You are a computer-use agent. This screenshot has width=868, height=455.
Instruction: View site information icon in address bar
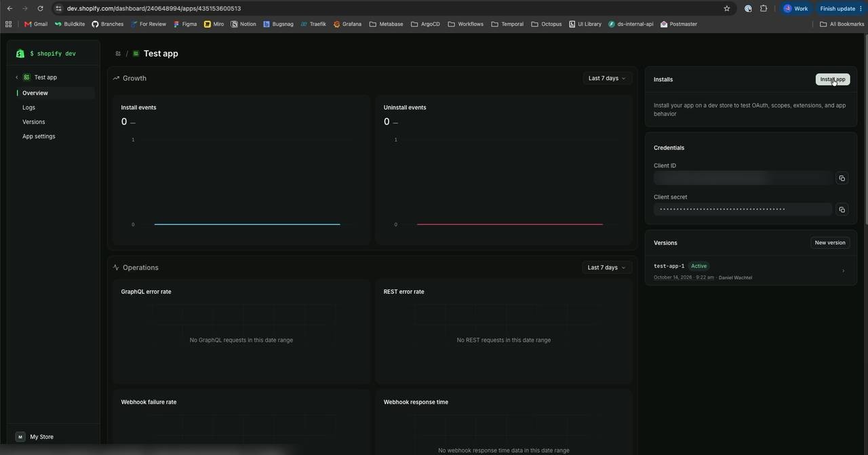point(58,9)
